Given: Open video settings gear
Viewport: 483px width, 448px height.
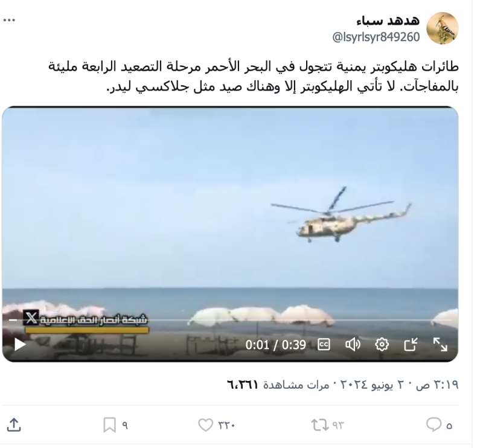Looking at the screenshot, I should pos(382,345).
